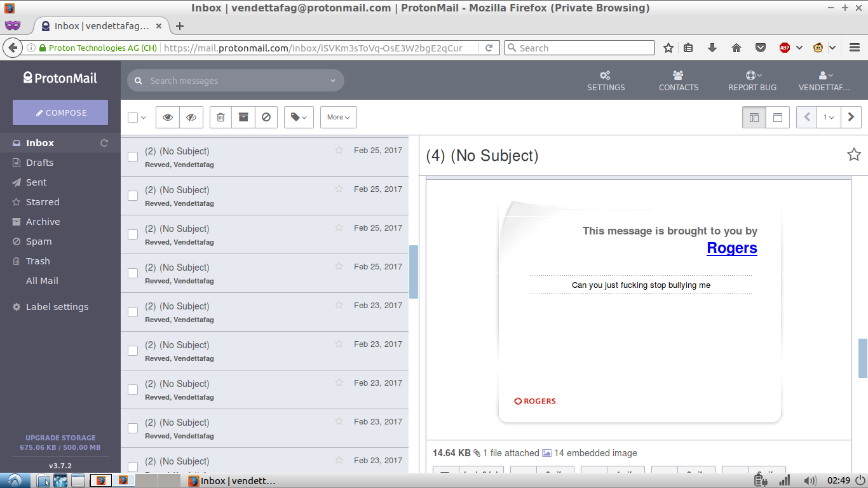This screenshot has height=488, width=868.
Task: Expand advanced search options chevron
Action: click(333, 81)
